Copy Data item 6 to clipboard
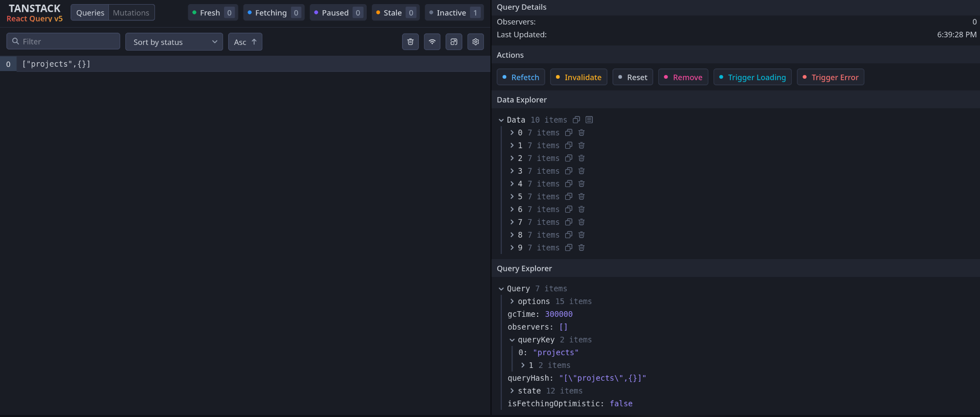The image size is (980, 417). click(x=569, y=209)
